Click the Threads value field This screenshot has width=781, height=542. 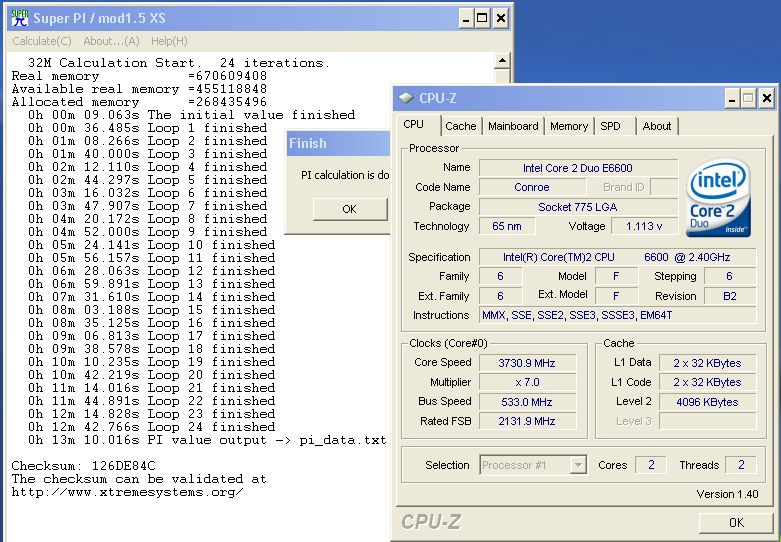[741, 465]
